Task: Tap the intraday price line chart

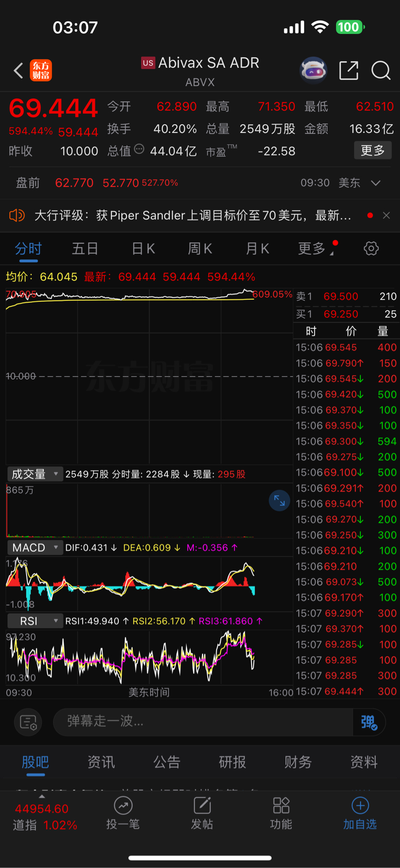Action: pyautogui.click(x=149, y=376)
